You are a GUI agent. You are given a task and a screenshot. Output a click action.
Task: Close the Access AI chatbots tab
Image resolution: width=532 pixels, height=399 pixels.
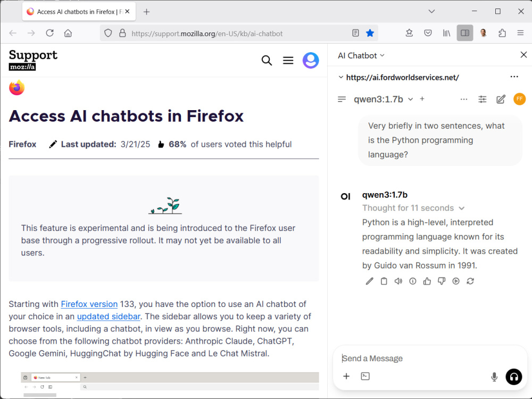pos(127,11)
